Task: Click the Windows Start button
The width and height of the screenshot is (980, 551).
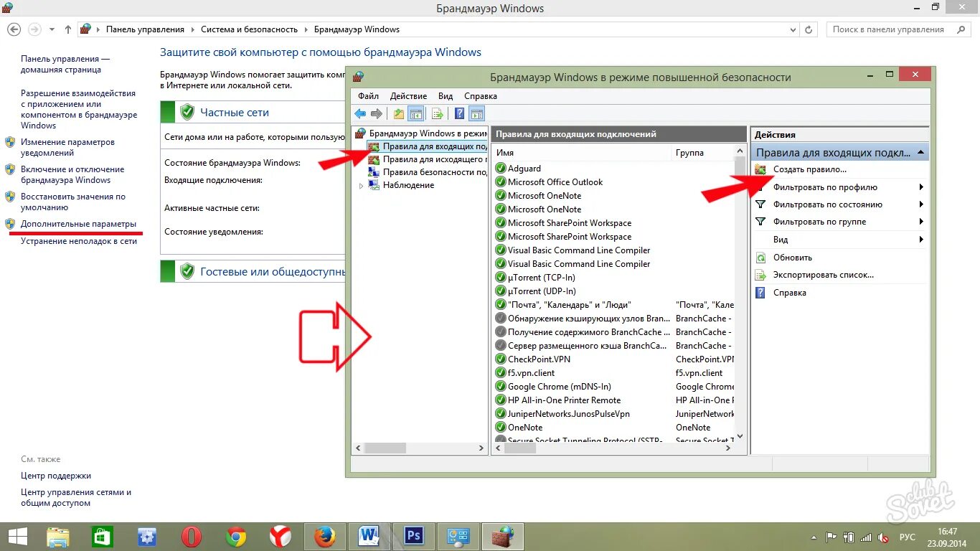Action: (17, 536)
